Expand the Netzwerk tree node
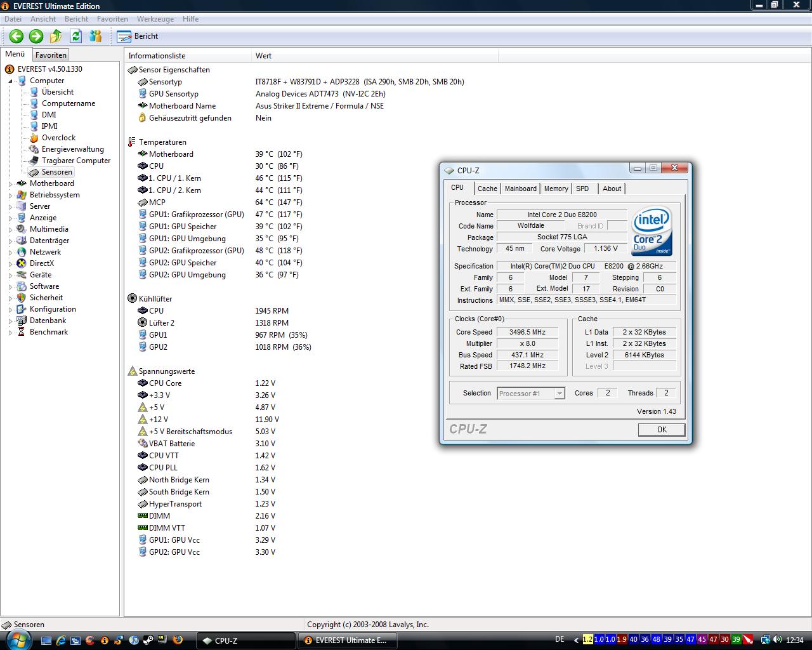Screen dimensions: 812x650 [x=10, y=253]
